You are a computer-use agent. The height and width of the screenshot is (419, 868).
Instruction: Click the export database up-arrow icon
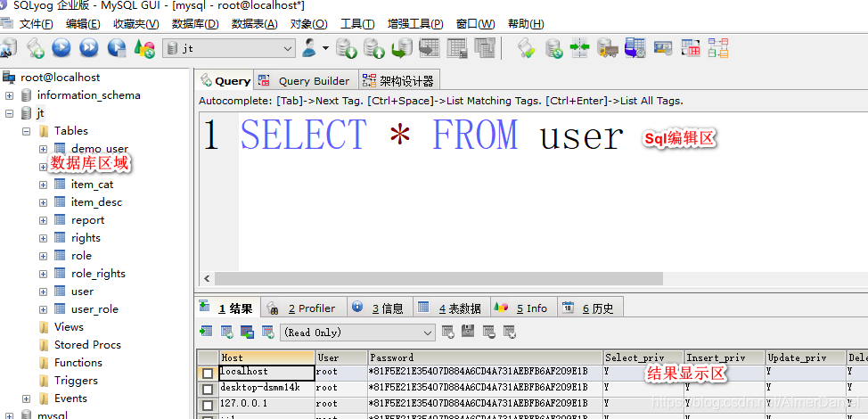[374, 48]
